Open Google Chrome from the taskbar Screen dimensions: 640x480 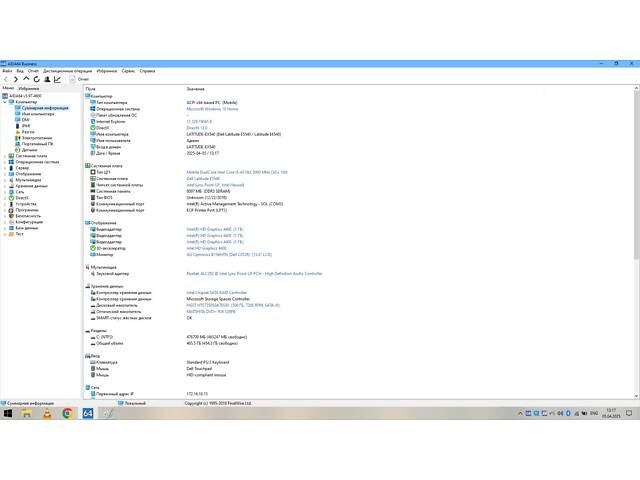(x=67, y=413)
